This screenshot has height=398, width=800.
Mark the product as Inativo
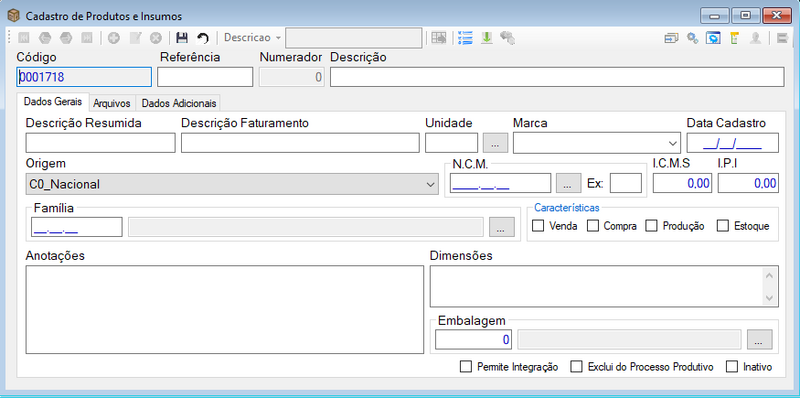pyautogui.click(x=732, y=366)
